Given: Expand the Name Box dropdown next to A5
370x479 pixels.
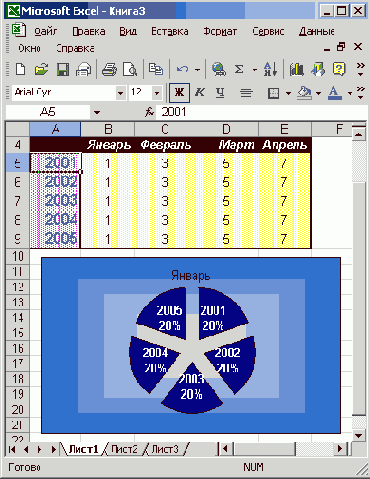Looking at the screenshot, I should click(97, 112).
